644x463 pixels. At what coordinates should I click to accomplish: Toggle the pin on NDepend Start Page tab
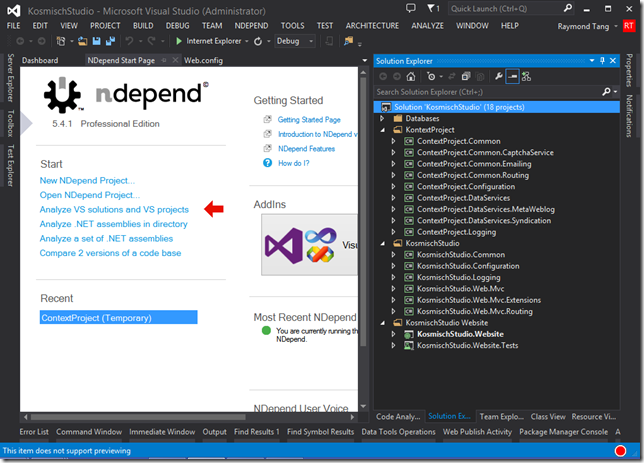point(164,60)
